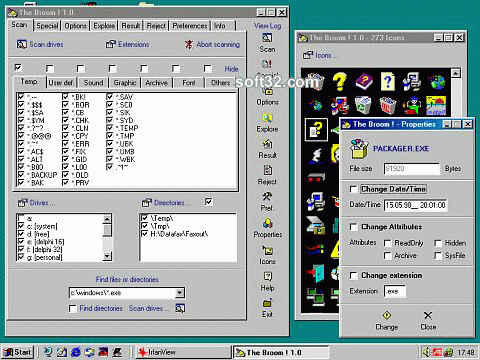Toggle the Change extension checkbox
Viewport: 480px width, 360px height.
[x=353, y=275]
